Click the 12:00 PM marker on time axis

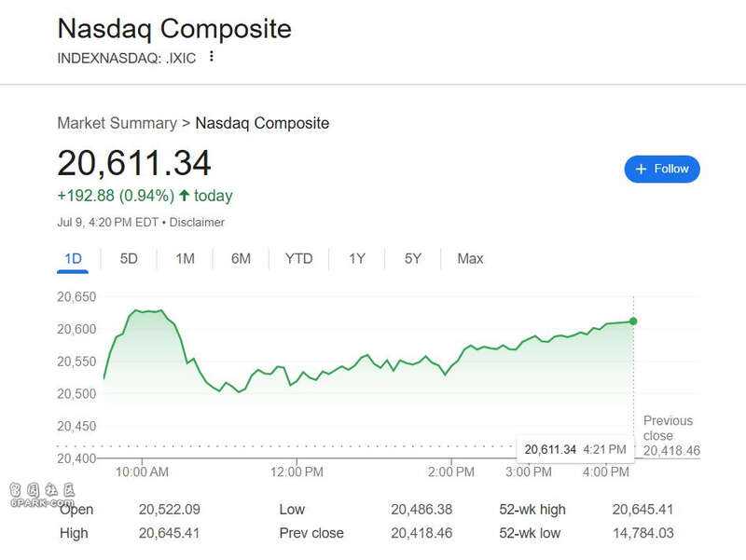297,472
